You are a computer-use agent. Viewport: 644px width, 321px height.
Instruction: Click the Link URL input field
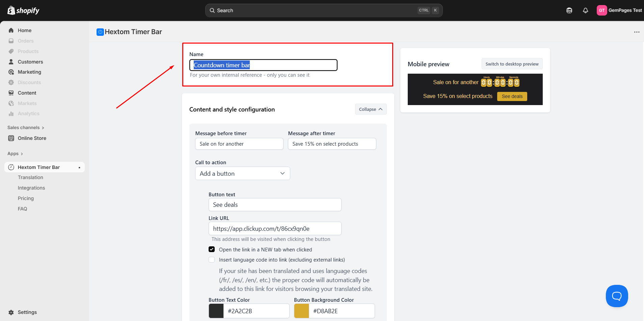tap(275, 228)
